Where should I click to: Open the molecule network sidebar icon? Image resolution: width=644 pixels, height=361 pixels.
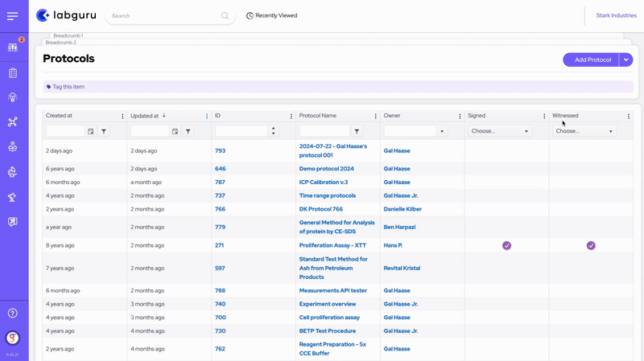tap(13, 122)
